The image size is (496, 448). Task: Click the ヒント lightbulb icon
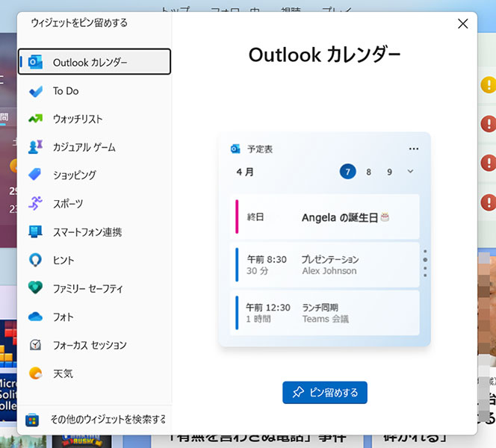click(35, 260)
